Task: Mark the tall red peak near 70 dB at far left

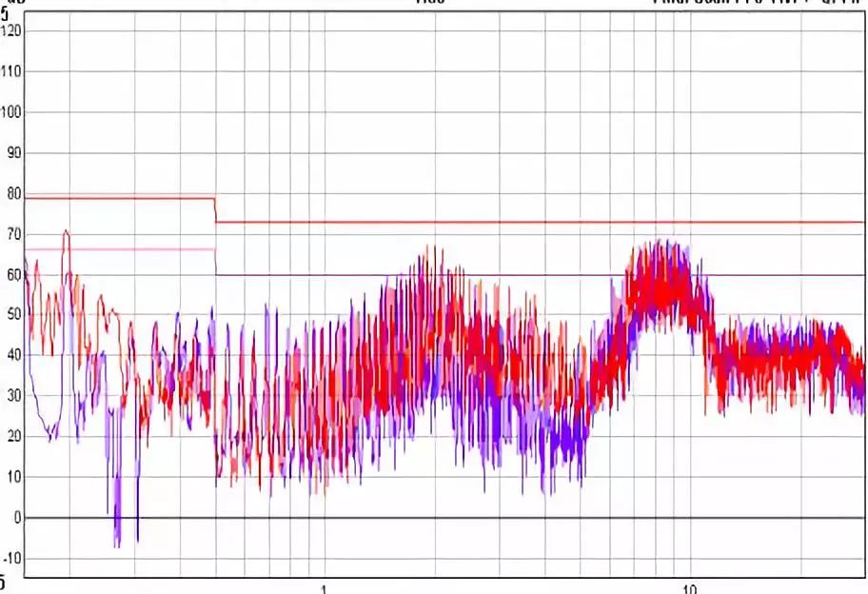Action: [66, 232]
